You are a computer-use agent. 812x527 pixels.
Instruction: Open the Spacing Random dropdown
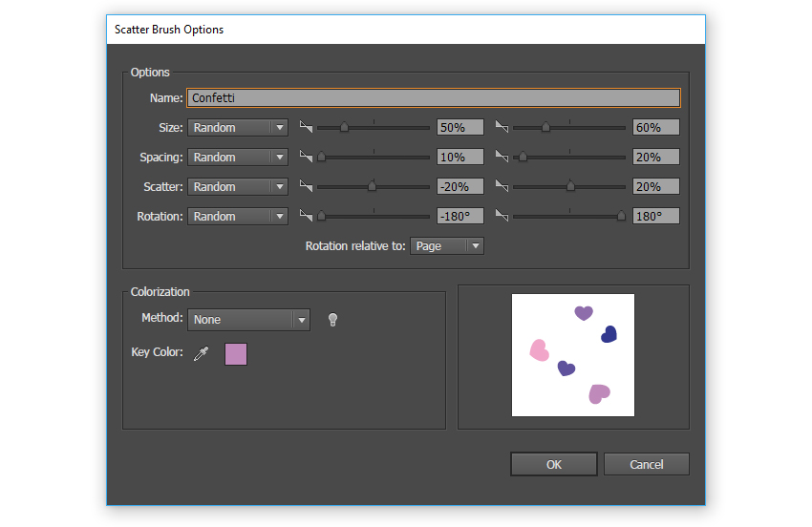point(238,157)
